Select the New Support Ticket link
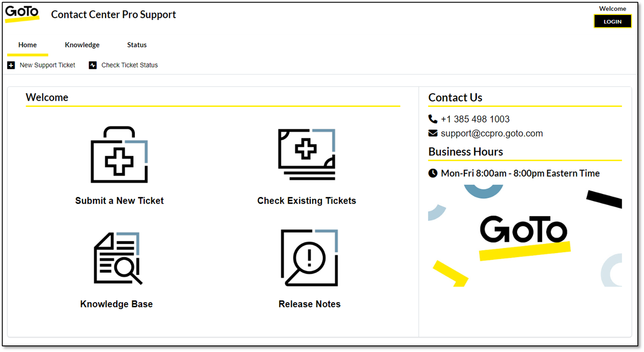The height and width of the screenshot is (352, 644). point(48,65)
